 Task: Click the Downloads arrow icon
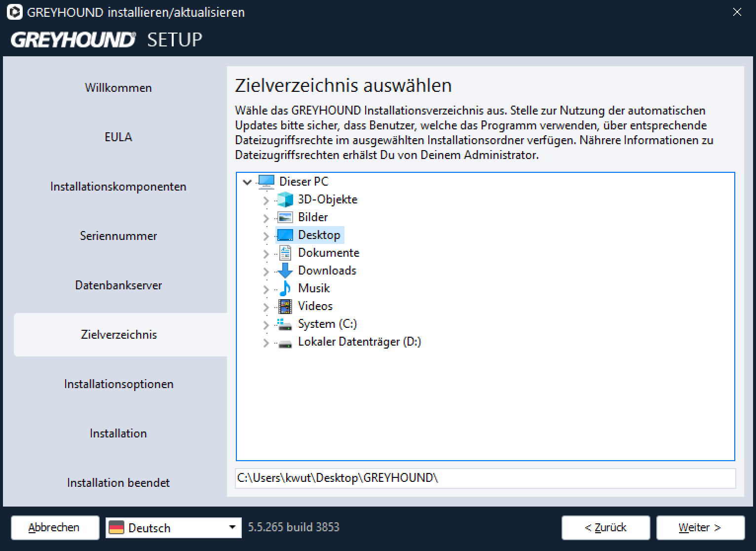(285, 271)
